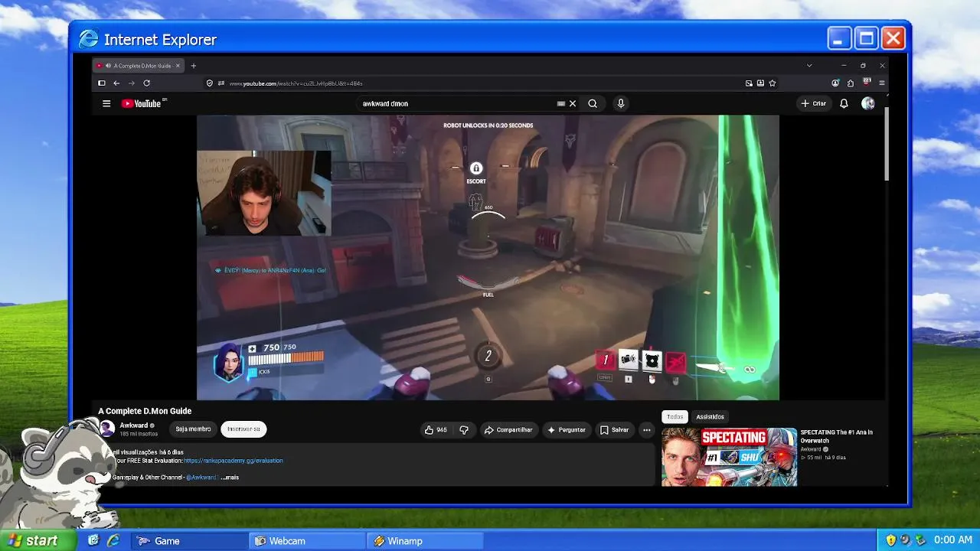Go forward with the browser forward arrow

pos(132,83)
